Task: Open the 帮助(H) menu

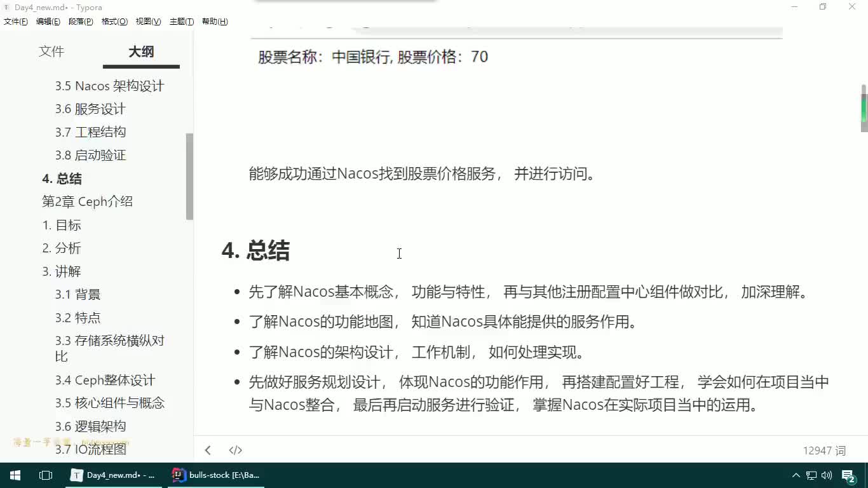Action: [x=215, y=22]
